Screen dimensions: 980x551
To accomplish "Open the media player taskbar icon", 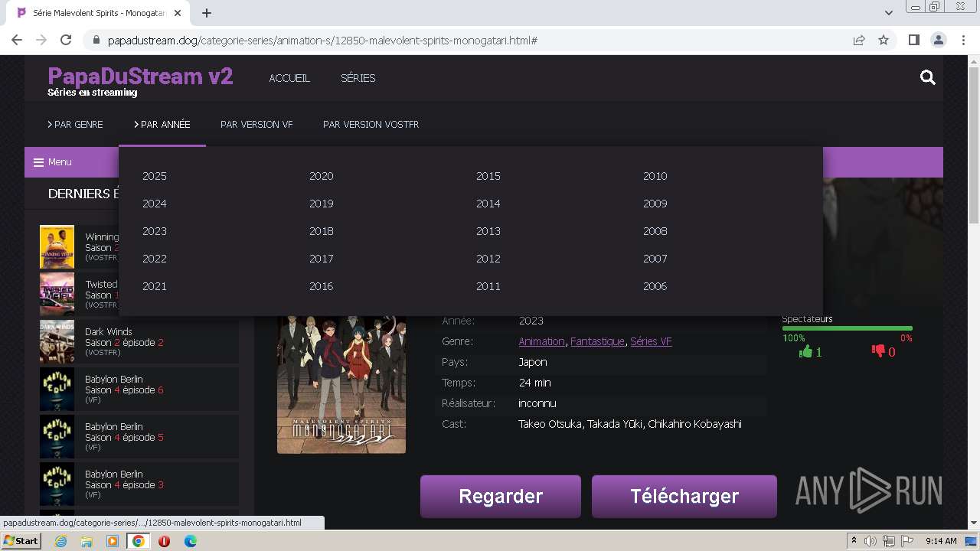I will tap(113, 541).
